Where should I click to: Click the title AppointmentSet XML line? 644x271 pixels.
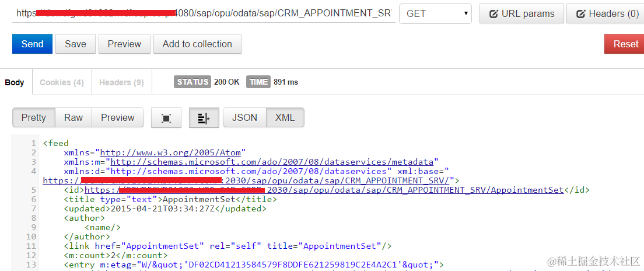tap(170, 199)
